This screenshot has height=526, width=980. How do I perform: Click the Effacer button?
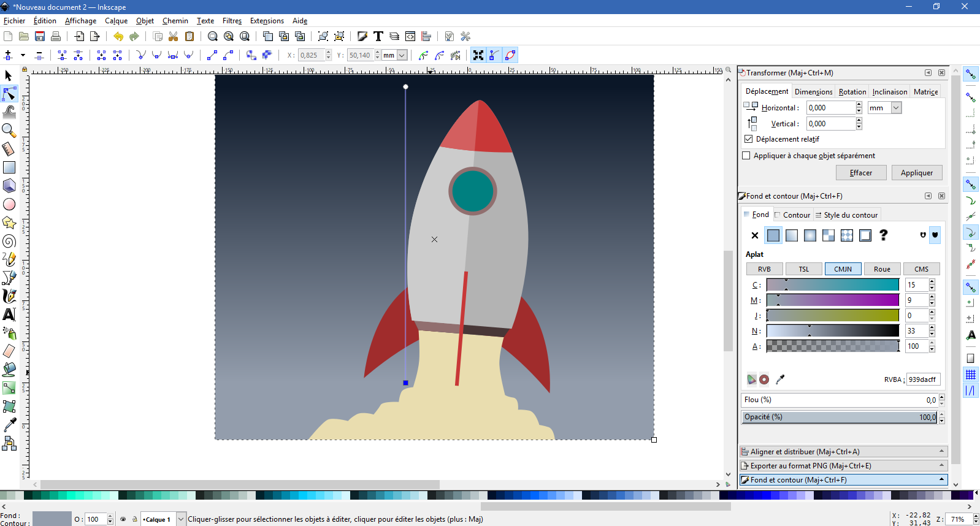point(861,173)
